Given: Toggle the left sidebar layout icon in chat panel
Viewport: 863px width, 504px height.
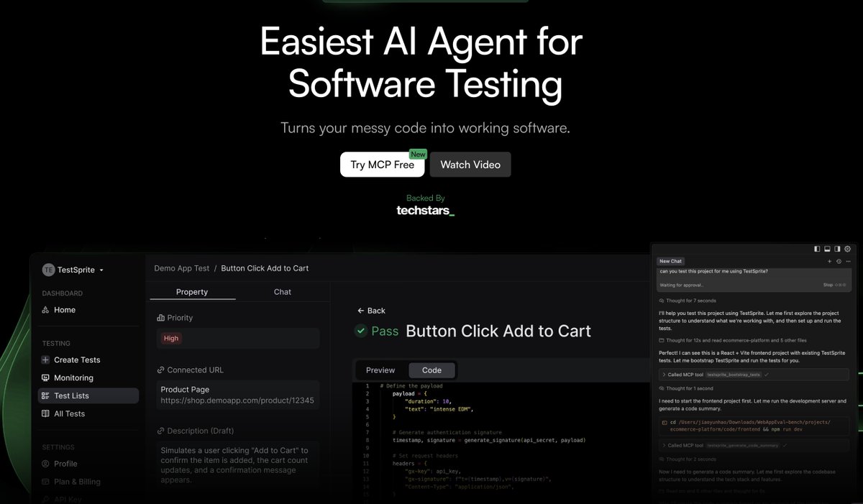Looking at the screenshot, I should [817, 249].
